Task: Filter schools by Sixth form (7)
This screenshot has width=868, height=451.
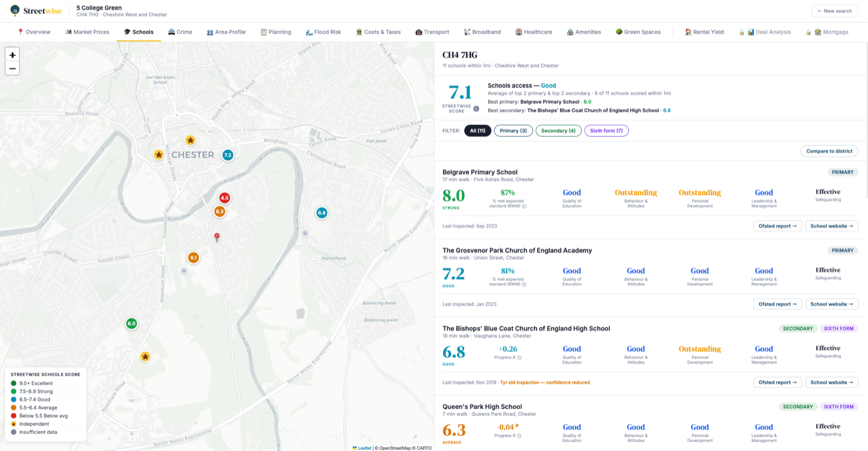Action: (606, 131)
